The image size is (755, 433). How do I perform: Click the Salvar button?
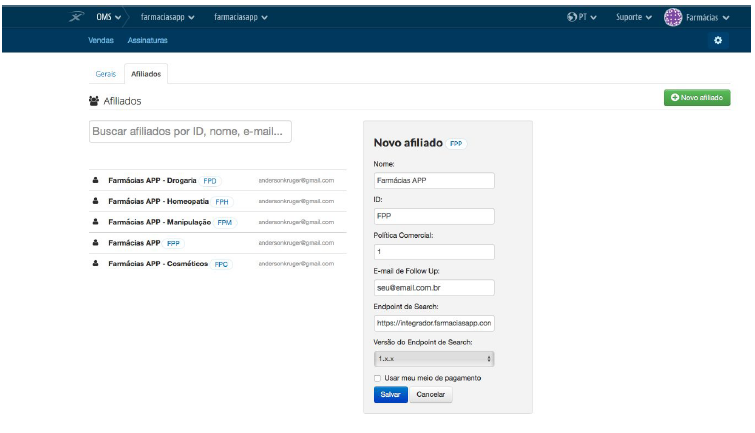coord(389,395)
